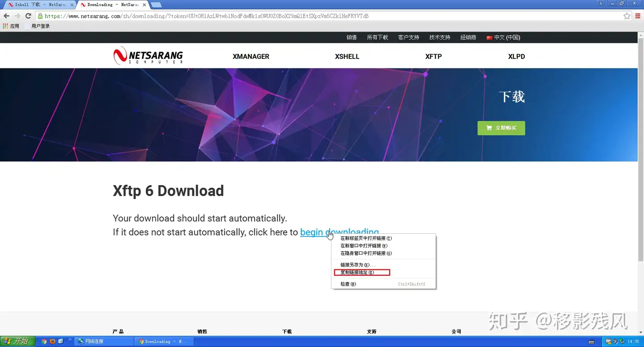Reload the page with the refresh icon

tap(28, 16)
